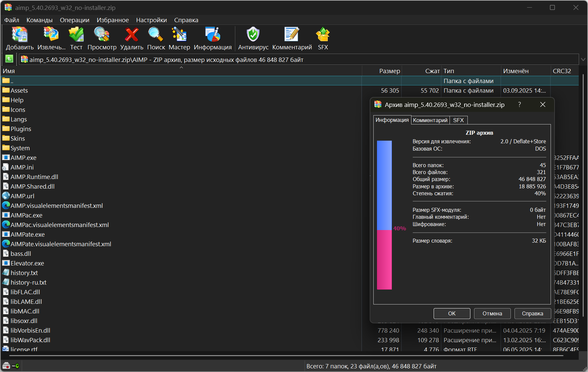Select the AIMPac.exe file

pyautogui.click(x=27, y=215)
